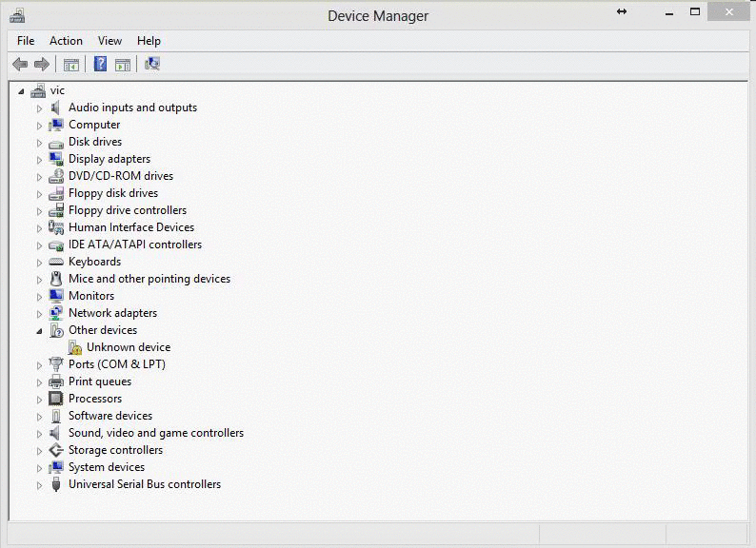
Task: Open Help via the blue question mark icon
Action: [x=100, y=64]
